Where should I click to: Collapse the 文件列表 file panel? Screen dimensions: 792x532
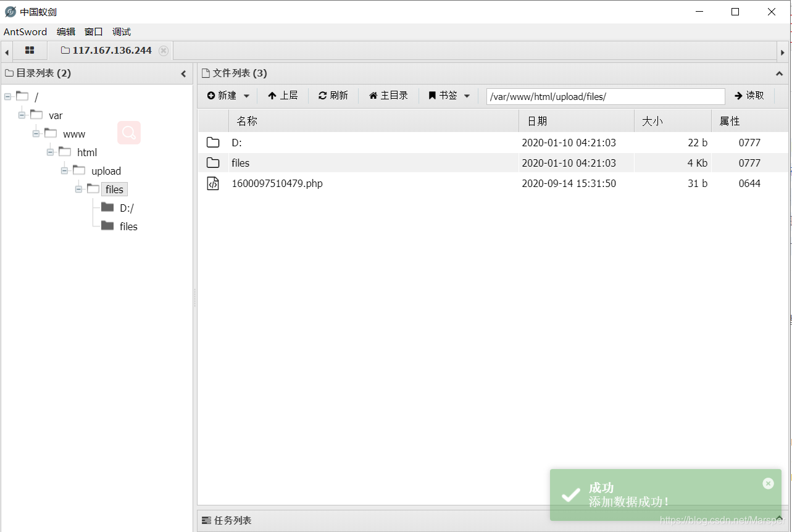pyautogui.click(x=779, y=74)
